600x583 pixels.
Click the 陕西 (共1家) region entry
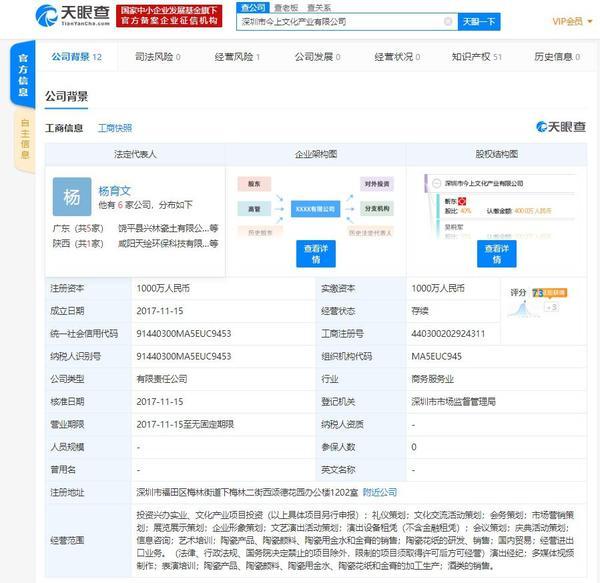[x=78, y=243]
